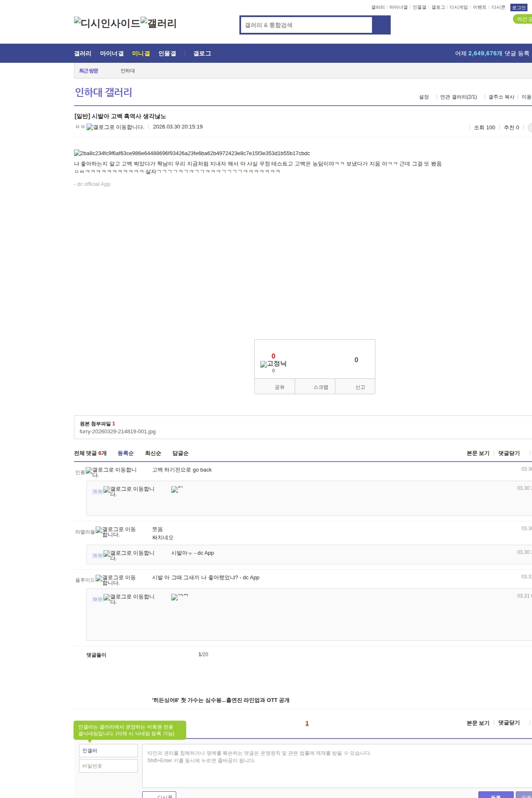Viewport: 532px width, 798px height.
Task: Go to 마이너갤 in the main navigation
Action: coord(112,54)
